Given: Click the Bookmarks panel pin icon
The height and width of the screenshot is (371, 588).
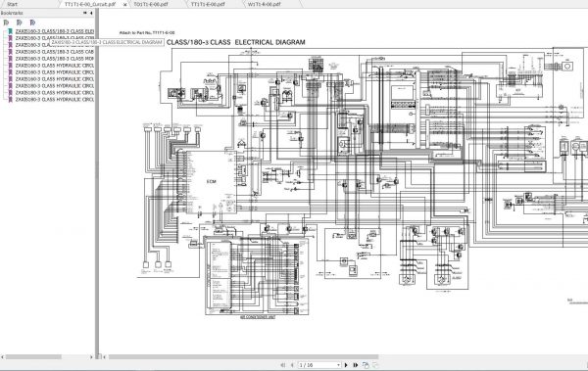Looking at the screenshot, I should tap(84, 13).
